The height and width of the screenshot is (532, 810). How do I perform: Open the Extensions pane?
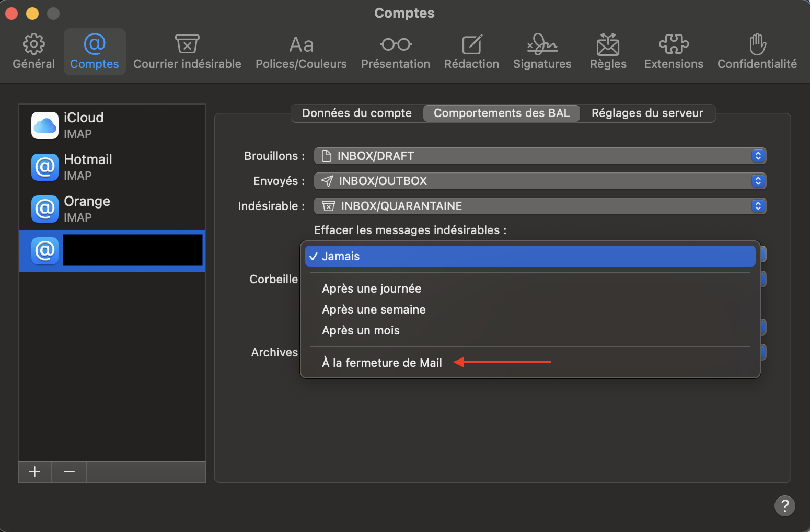(x=674, y=52)
